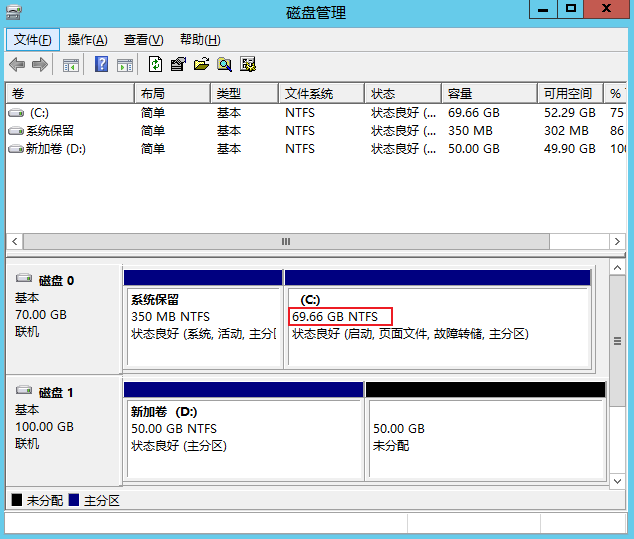Sort volumes by 容量 column header
Viewport: 634px width, 539px height.
489,93
